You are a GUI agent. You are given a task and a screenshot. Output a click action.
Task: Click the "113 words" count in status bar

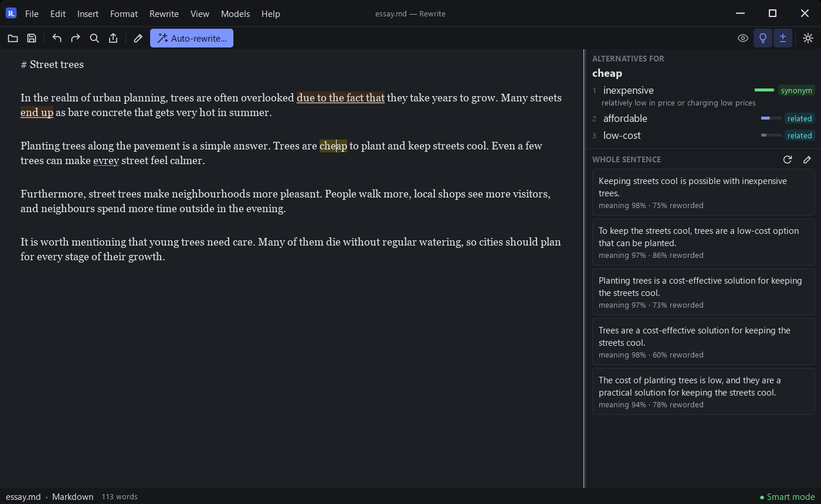[x=120, y=497]
